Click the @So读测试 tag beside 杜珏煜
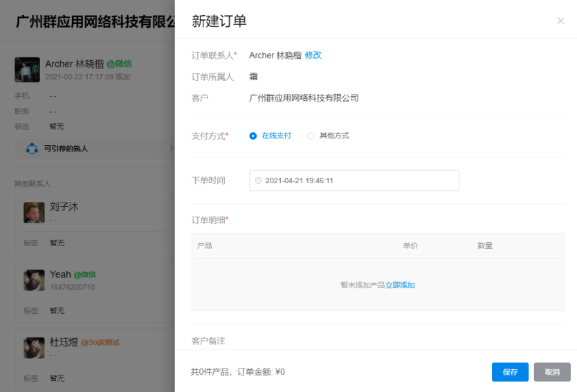The width and height of the screenshot is (577, 392). (100, 342)
